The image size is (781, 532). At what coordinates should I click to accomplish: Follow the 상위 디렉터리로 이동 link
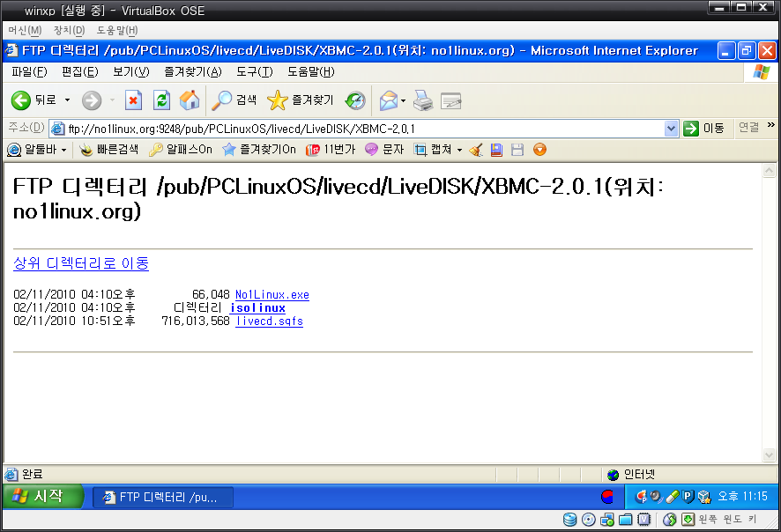pos(81,263)
